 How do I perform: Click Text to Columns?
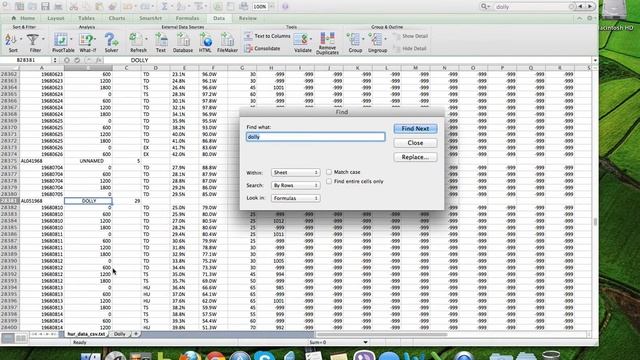pos(267,36)
